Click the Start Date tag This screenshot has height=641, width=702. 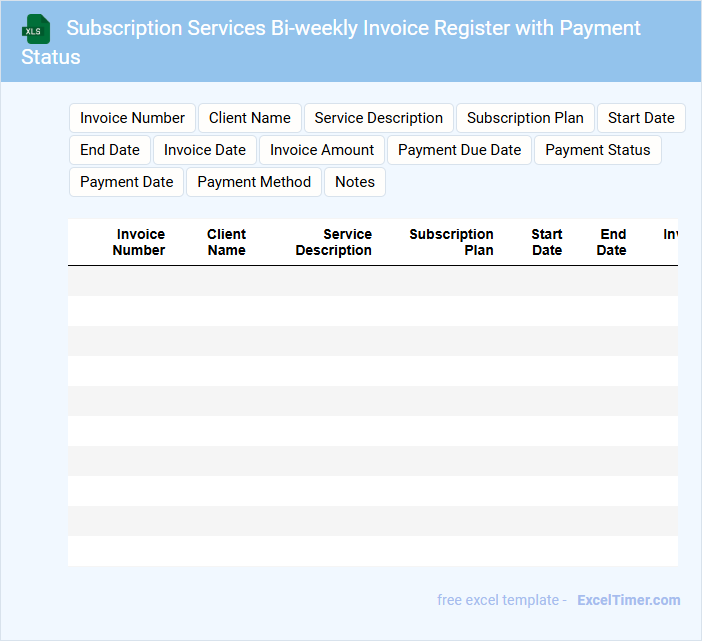point(641,118)
